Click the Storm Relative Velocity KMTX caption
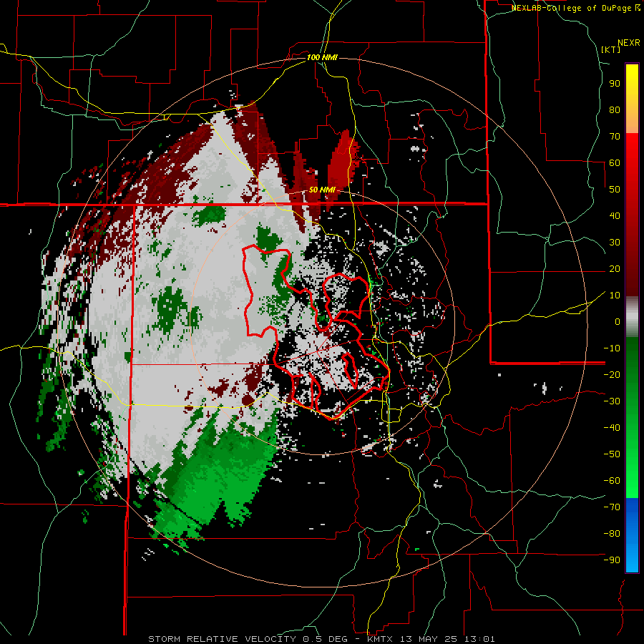 coord(321,639)
